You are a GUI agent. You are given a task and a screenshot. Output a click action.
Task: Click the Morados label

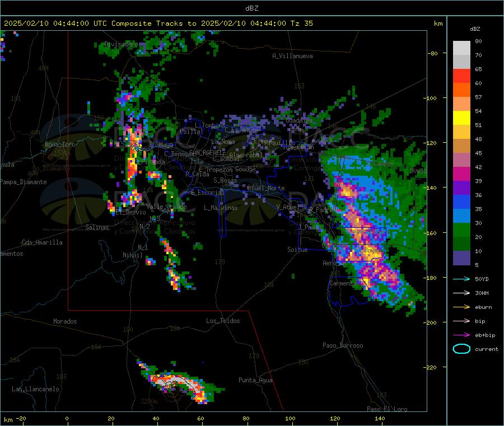[x=65, y=321]
